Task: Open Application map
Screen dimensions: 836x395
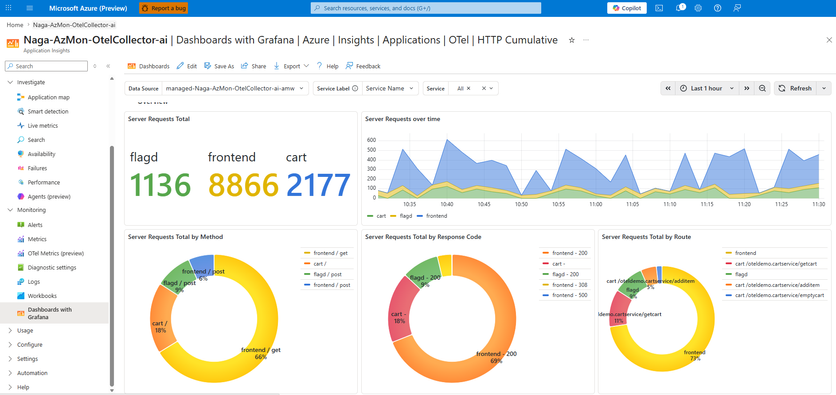Action: pos(49,98)
